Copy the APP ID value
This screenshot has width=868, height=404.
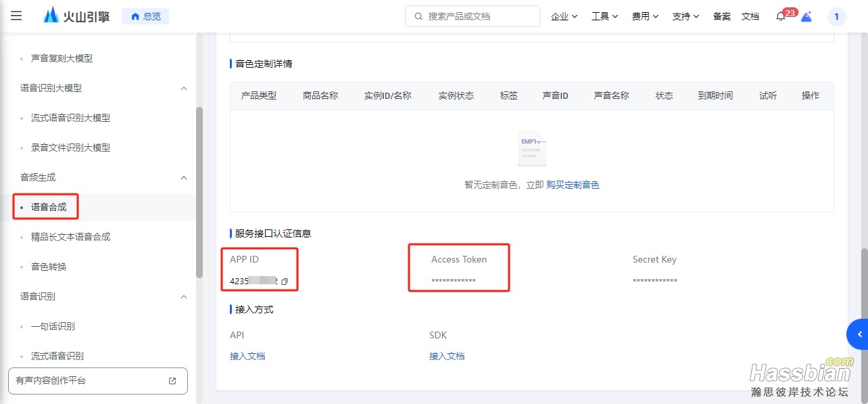[285, 282]
